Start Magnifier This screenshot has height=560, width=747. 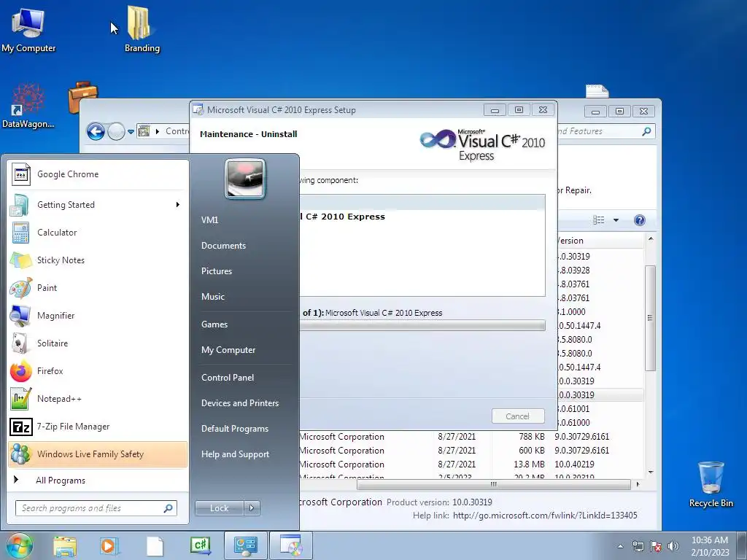click(x=98, y=315)
